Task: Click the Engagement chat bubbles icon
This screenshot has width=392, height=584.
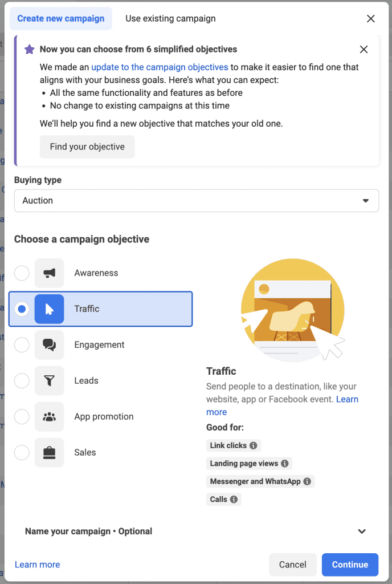Action: pos(49,345)
